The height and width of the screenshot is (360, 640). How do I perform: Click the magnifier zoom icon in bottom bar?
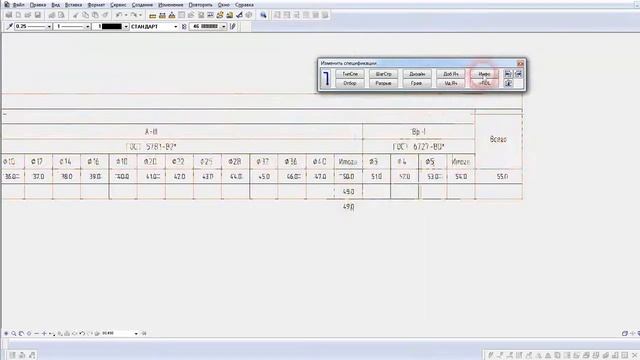tap(13, 333)
